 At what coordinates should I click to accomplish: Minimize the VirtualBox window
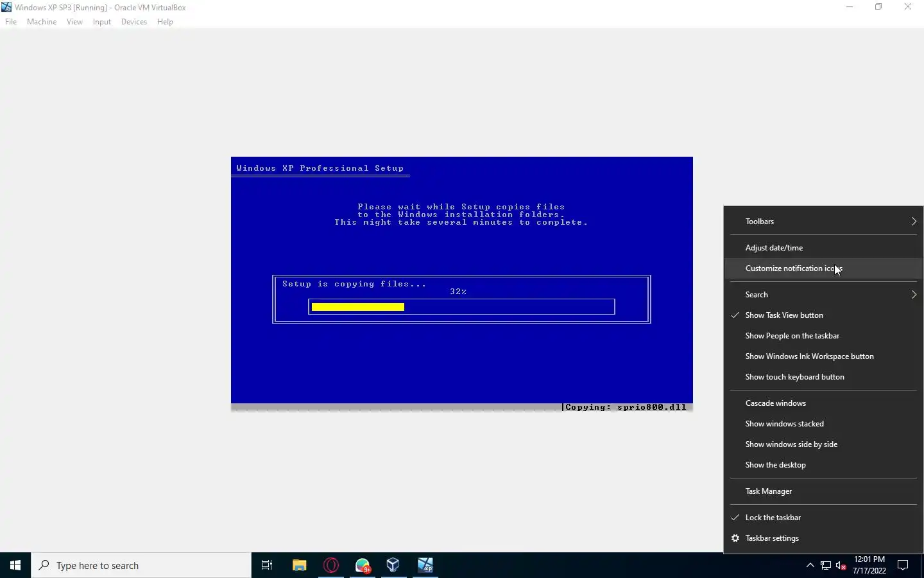point(850,7)
